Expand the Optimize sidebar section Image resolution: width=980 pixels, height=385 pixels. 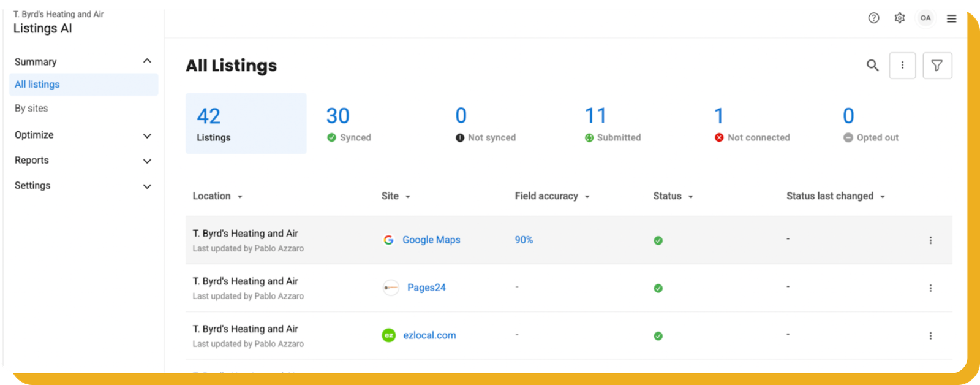click(147, 135)
